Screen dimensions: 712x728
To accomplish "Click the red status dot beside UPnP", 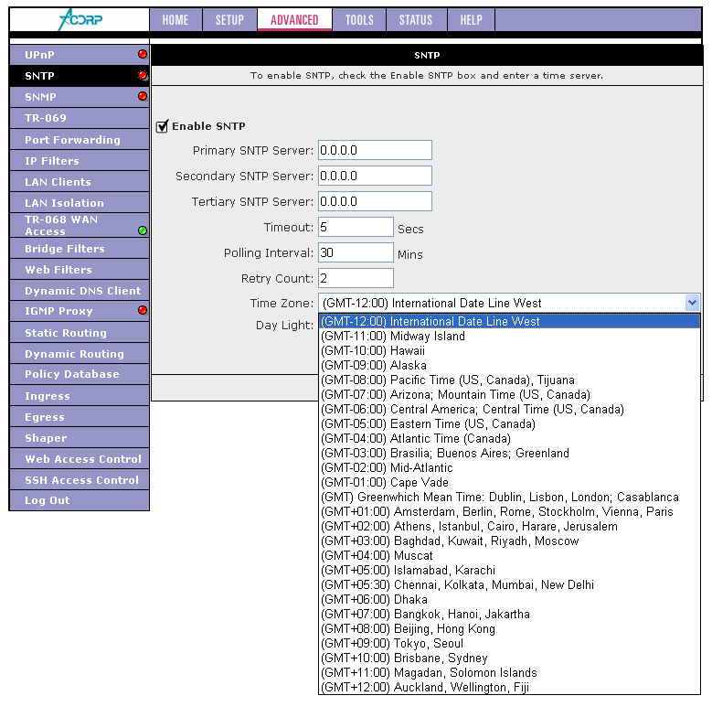I will 143,54.
